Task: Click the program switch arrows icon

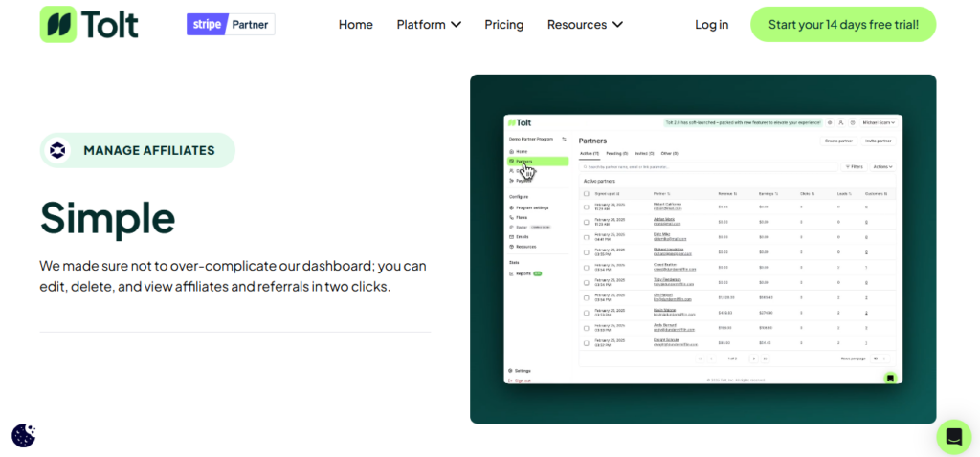Action: (x=564, y=140)
